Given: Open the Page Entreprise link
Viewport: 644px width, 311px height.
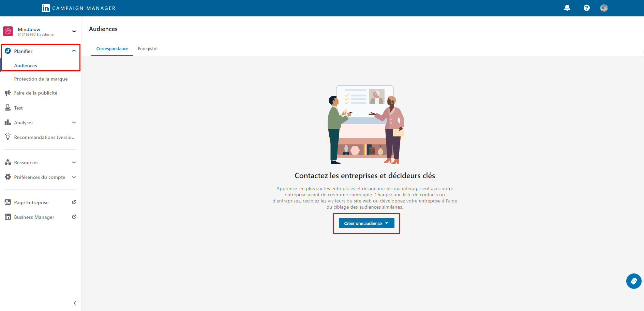Looking at the screenshot, I should pos(31,202).
